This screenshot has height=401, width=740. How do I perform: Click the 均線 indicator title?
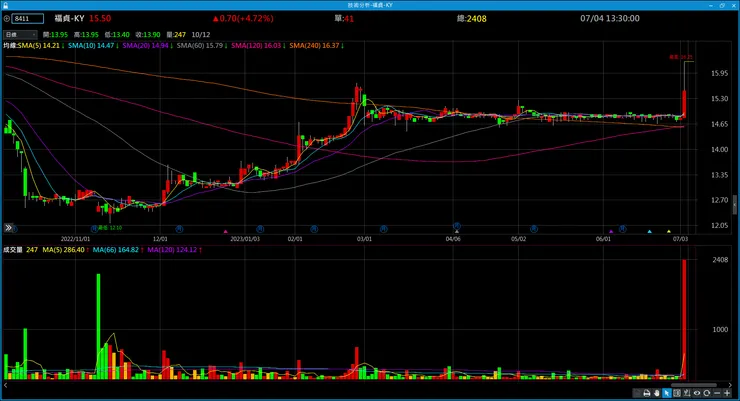coord(10,46)
